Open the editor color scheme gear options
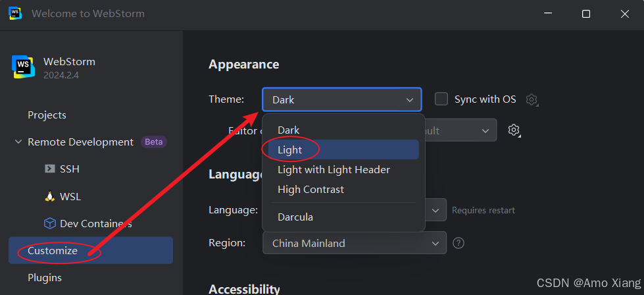The image size is (644, 295). [513, 130]
